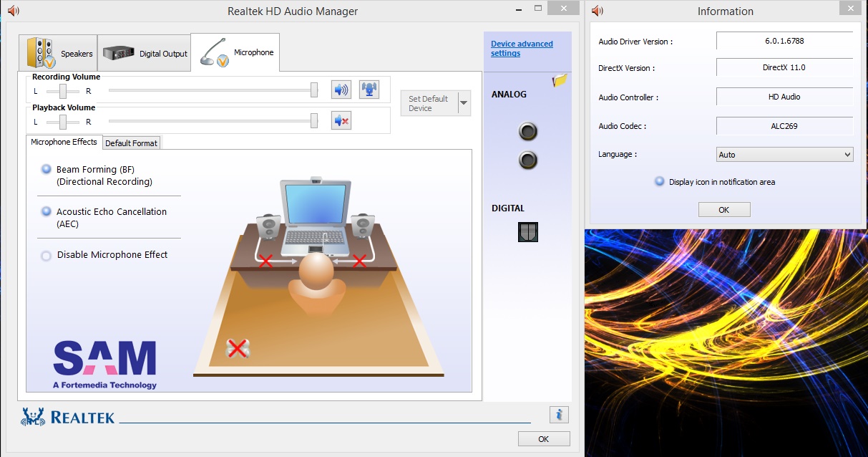This screenshot has width=868, height=457.
Task: Click the Information window title speaker icon
Action: [598, 11]
